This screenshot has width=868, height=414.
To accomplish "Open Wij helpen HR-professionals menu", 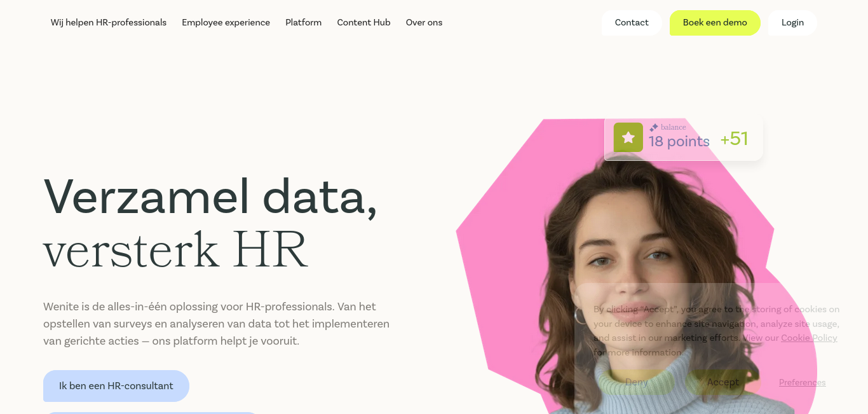I will click(x=109, y=22).
